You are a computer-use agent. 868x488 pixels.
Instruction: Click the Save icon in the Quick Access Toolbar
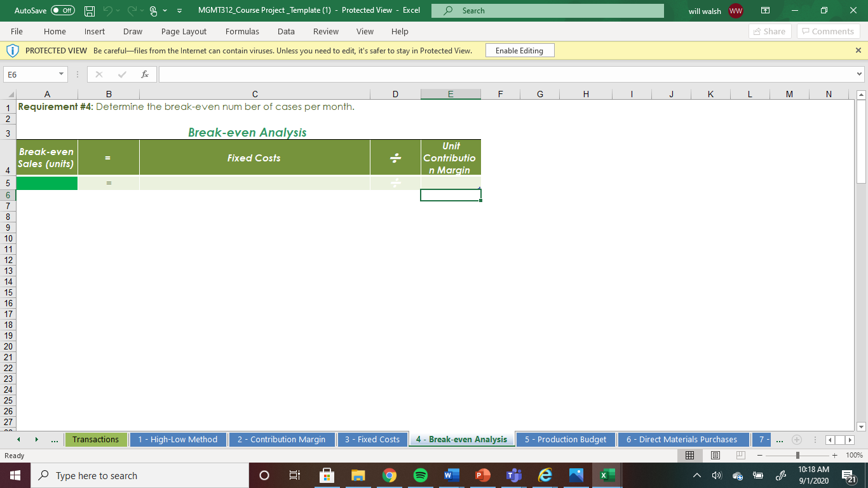pyautogui.click(x=90, y=11)
